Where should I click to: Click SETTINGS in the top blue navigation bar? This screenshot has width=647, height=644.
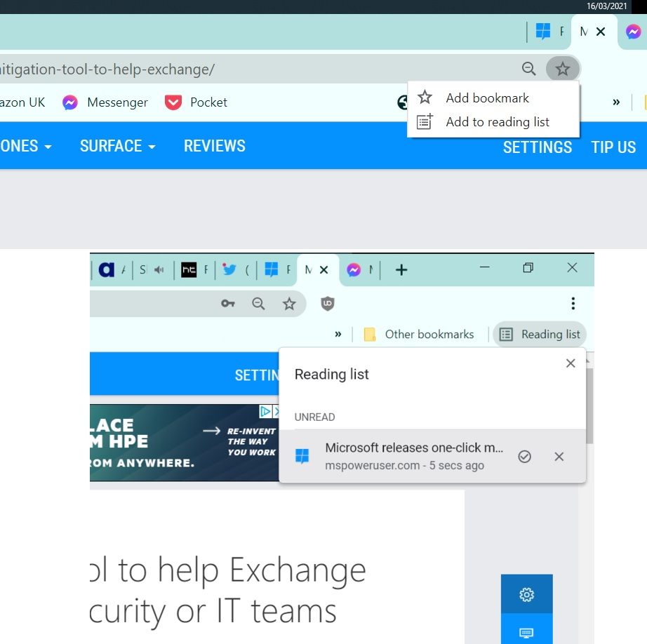[538, 147]
